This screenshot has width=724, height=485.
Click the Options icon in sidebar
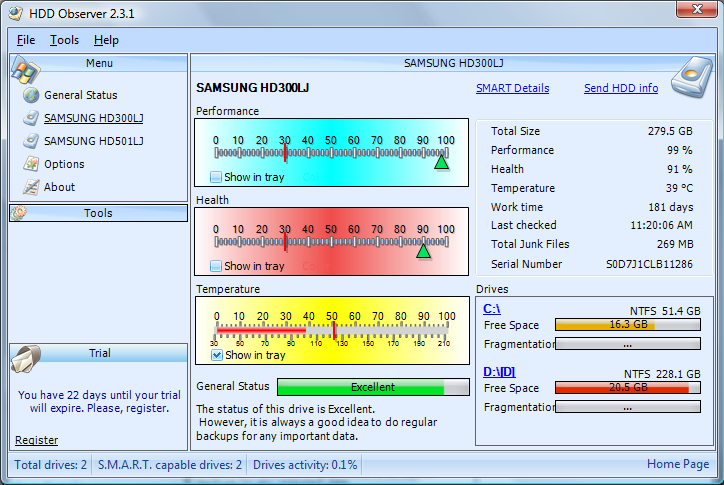29,164
